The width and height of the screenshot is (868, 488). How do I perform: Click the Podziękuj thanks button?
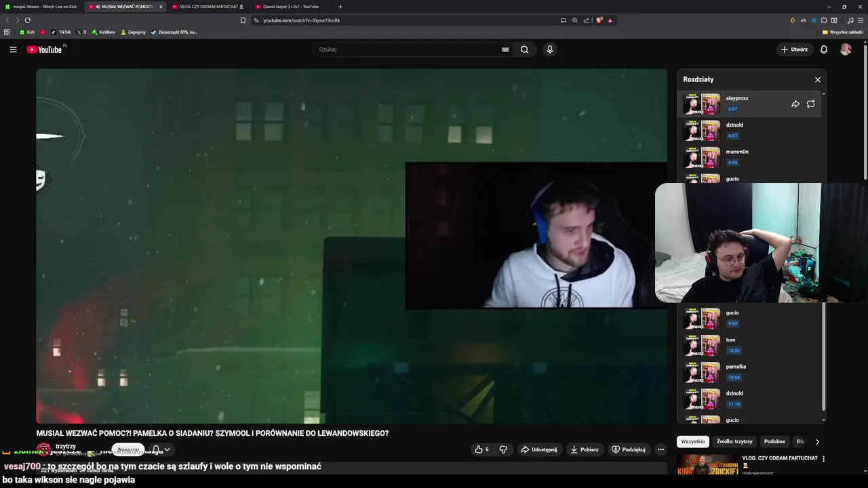pos(629,449)
